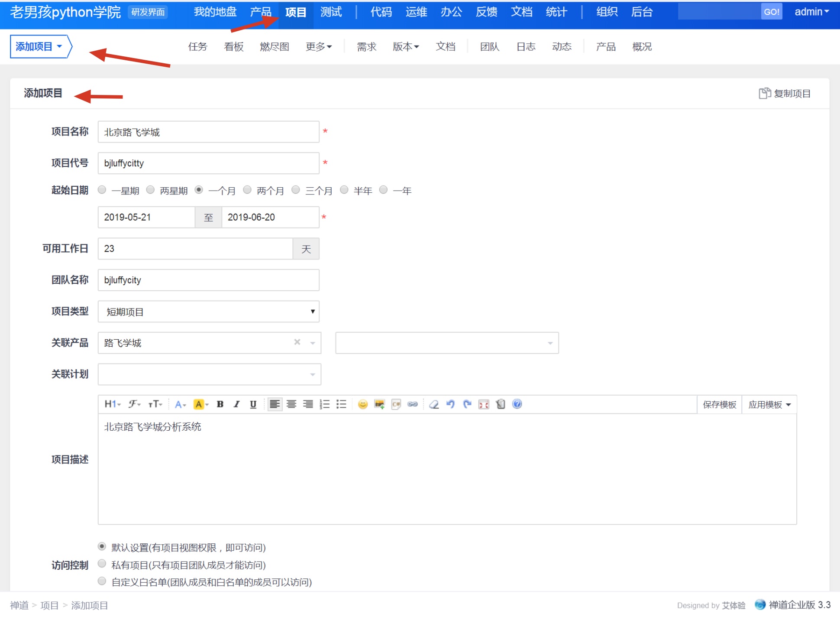Open the yellow background color picker

200,404
